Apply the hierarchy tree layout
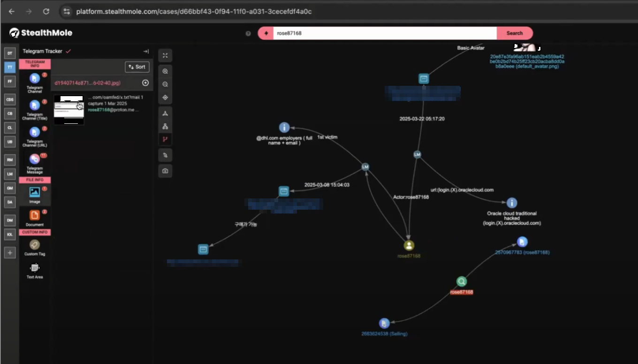 pyautogui.click(x=165, y=127)
